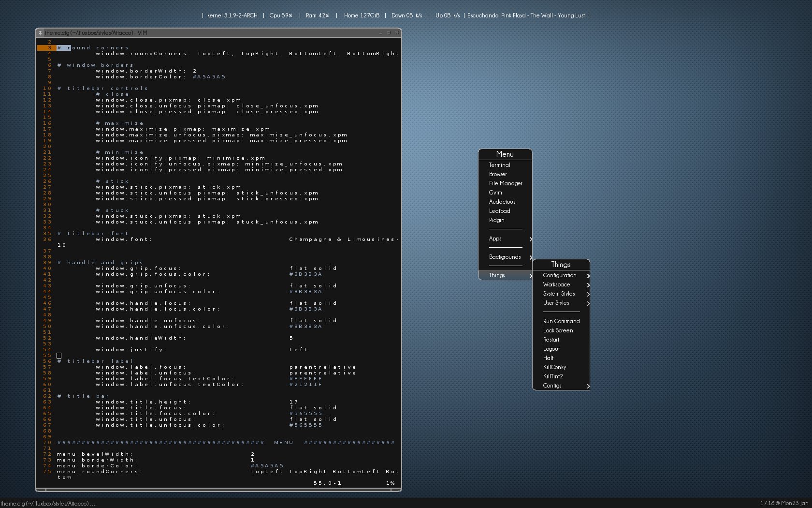Click the Up 0B k/s status readout

[448, 15]
